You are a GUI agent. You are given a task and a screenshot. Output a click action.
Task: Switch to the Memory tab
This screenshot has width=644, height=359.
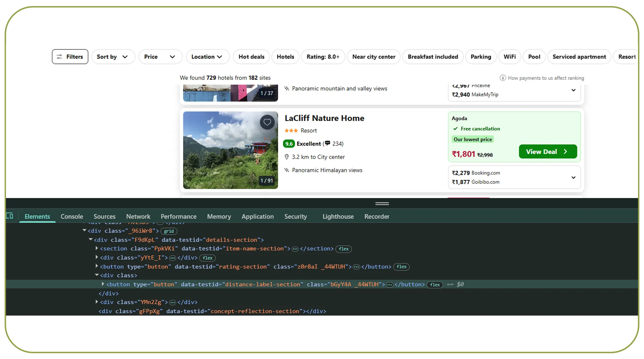tap(219, 217)
